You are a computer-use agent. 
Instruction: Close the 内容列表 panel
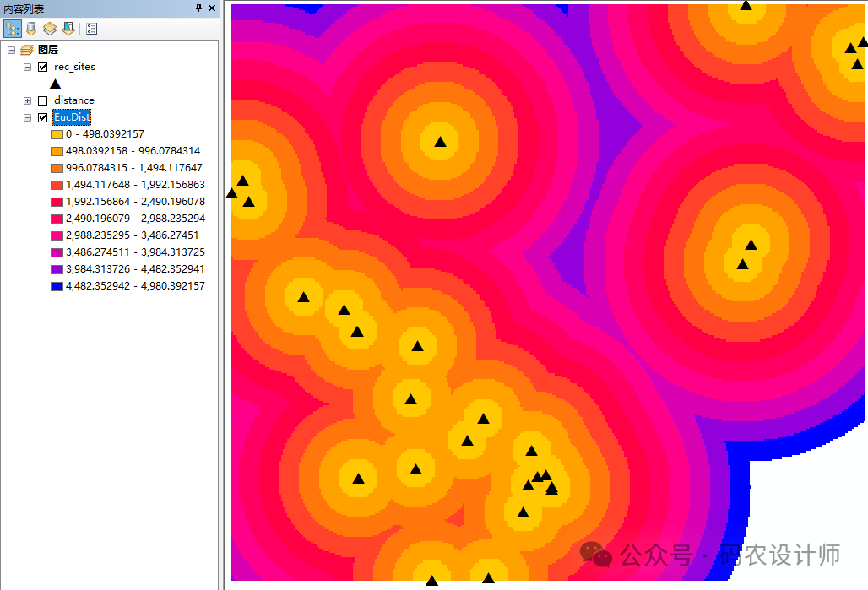pos(212,8)
